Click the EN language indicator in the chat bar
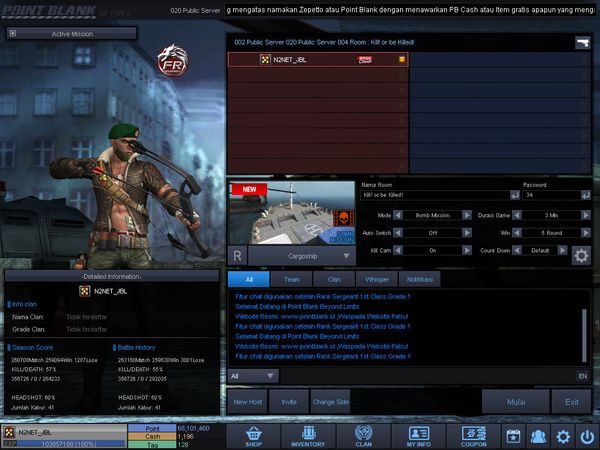 [582, 376]
